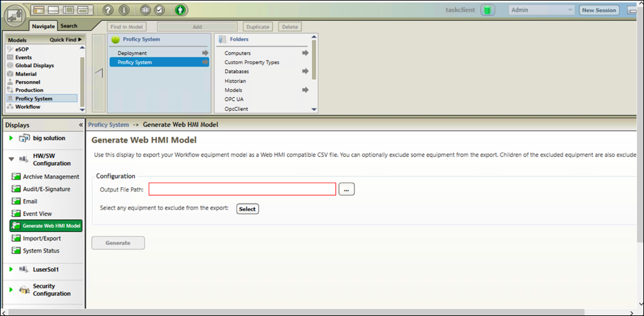This screenshot has height=316, width=644.
Task: Click the eSOP model icon
Action: tap(10, 49)
